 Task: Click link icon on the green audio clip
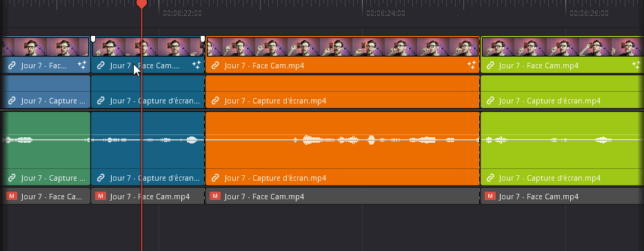point(12,178)
